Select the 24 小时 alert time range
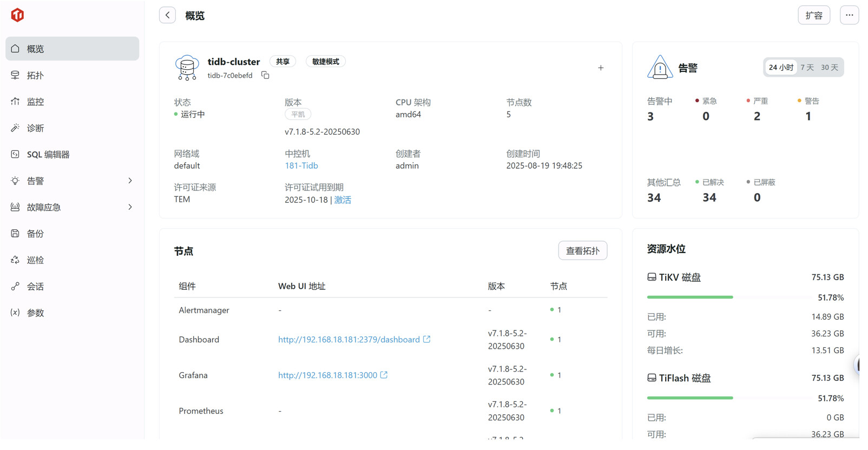Screen dimensions: 868x450 (780, 68)
